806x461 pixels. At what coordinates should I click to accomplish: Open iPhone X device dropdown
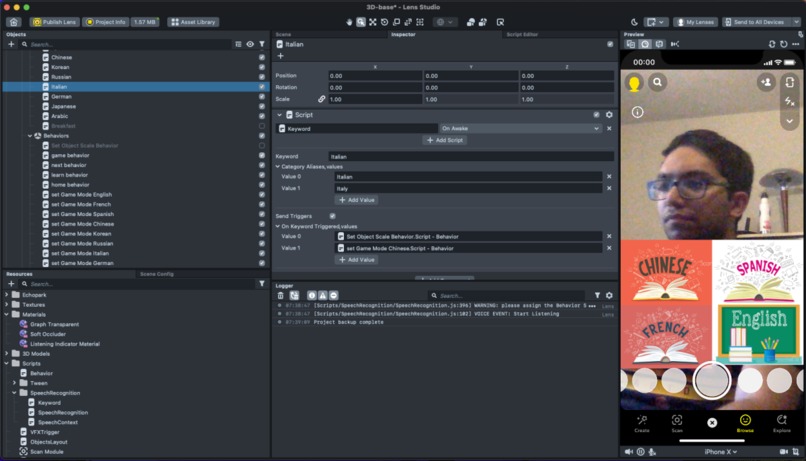[x=720, y=452]
